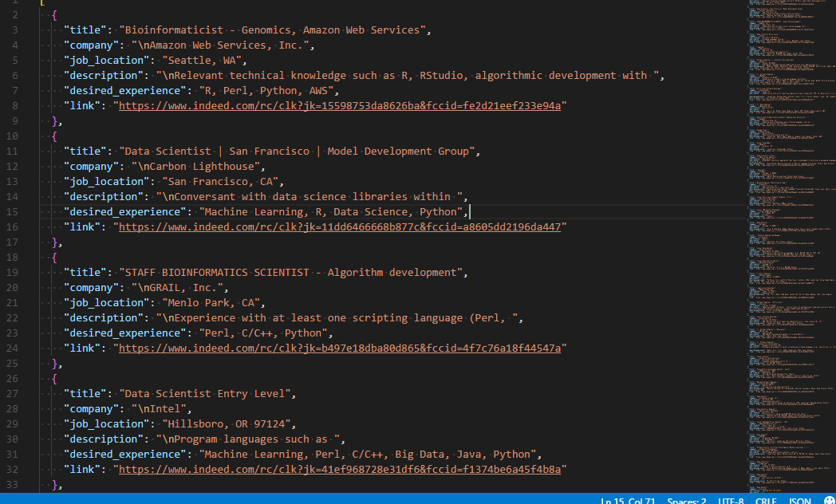
Task: Follow the indeed link ending in fe2d21eef233e94a
Action: (x=340, y=105)
